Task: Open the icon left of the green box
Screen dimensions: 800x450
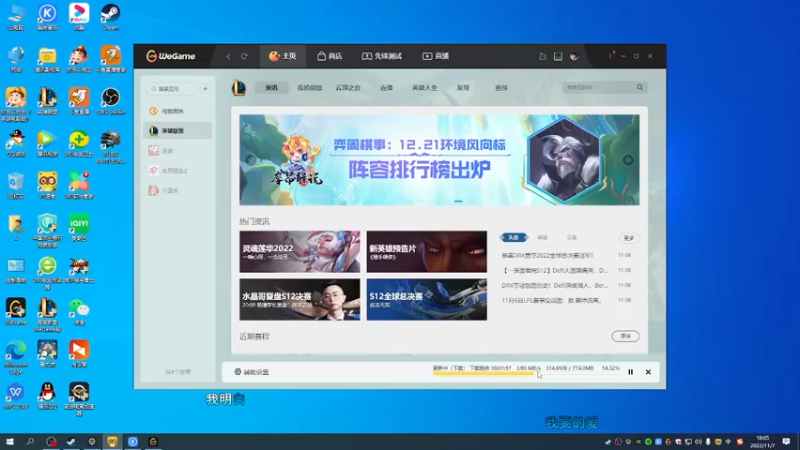Action: (x=542, y=56)
